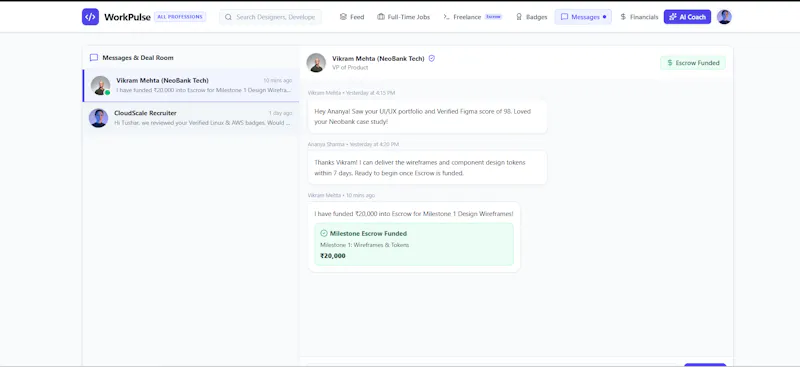
Task: Click the Escrow tag beside Freelance
Action: click(x=493, y=17)
